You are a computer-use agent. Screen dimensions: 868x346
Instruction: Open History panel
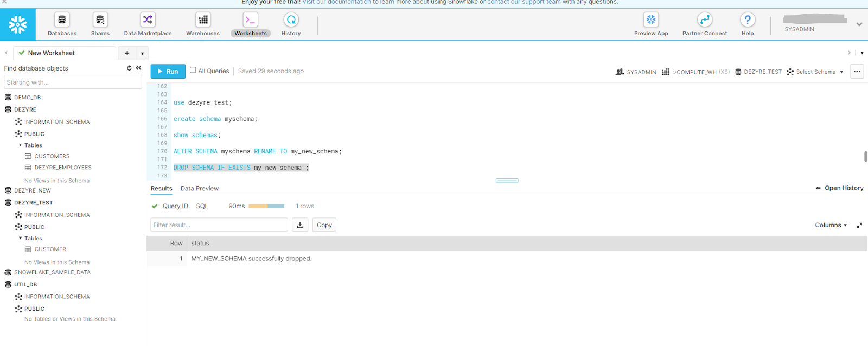(x=839, y=188)
